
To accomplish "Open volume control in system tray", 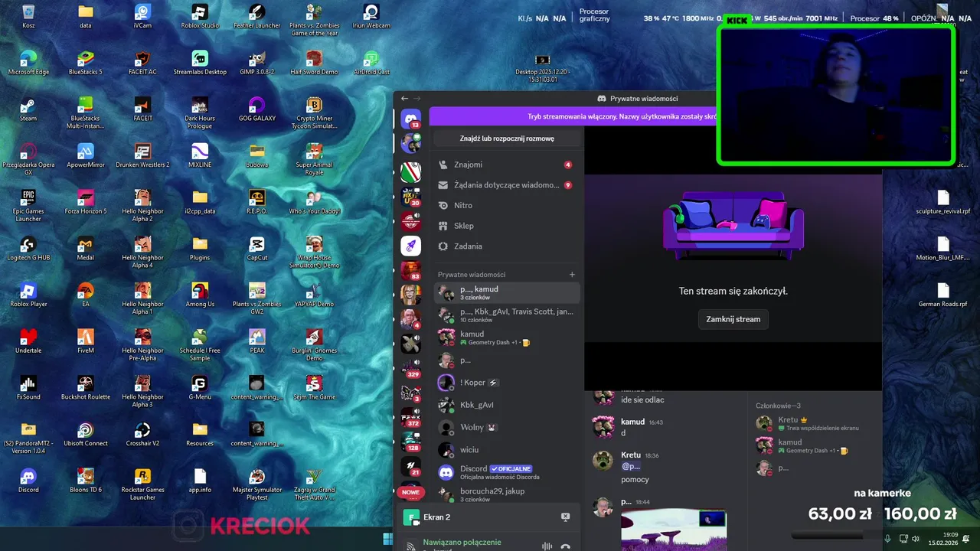I will coord(916,539).
